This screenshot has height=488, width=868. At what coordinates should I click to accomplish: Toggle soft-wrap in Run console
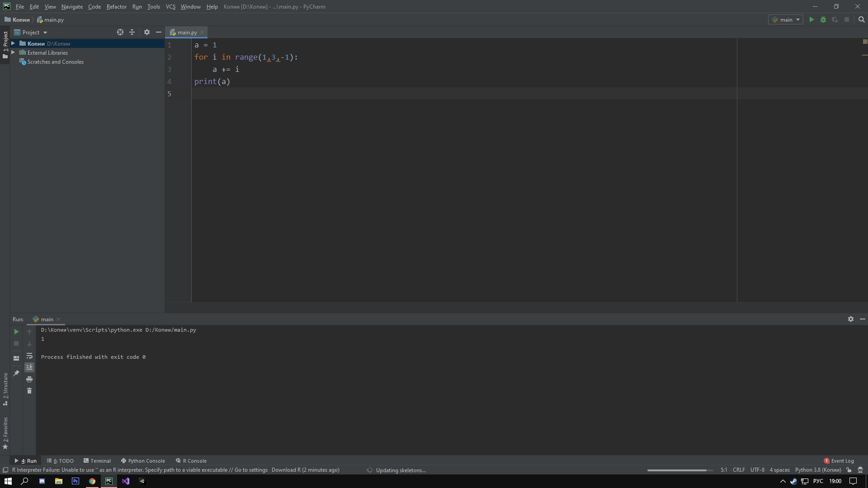pyautogui.click(x=29, y=356)
